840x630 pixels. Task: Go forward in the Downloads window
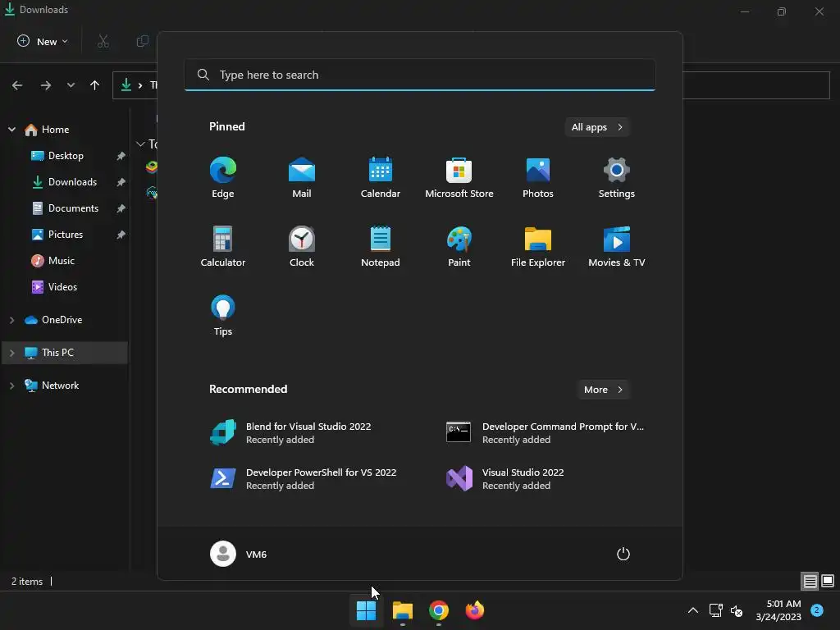[46, 85]
